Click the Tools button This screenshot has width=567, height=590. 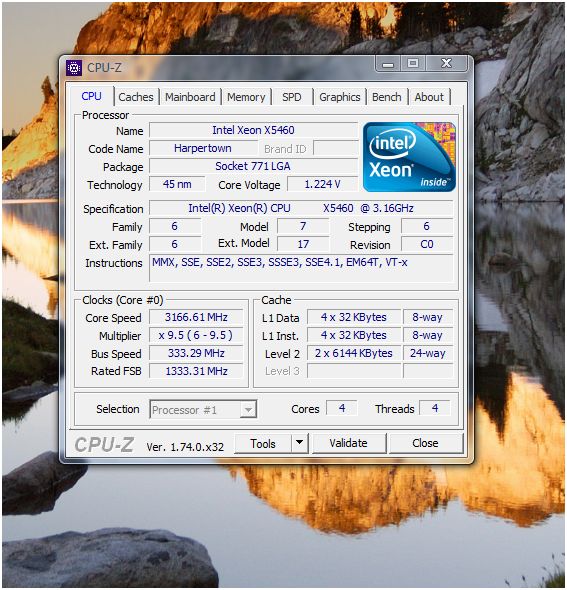[x=263, y=443]
